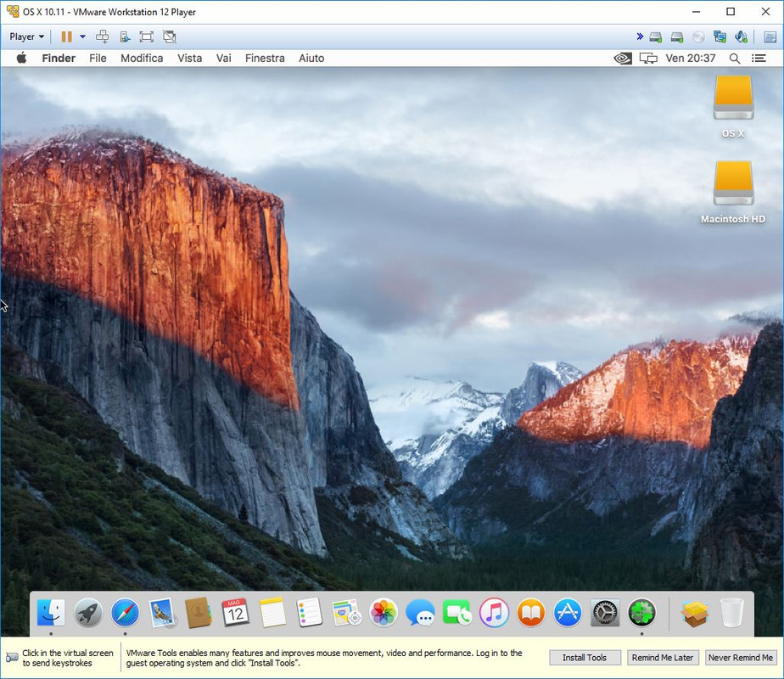Viewport: 784px width, 679px height.
Task: Select the Macintosh HD drive icon
Action: click(x=733, y=183)
